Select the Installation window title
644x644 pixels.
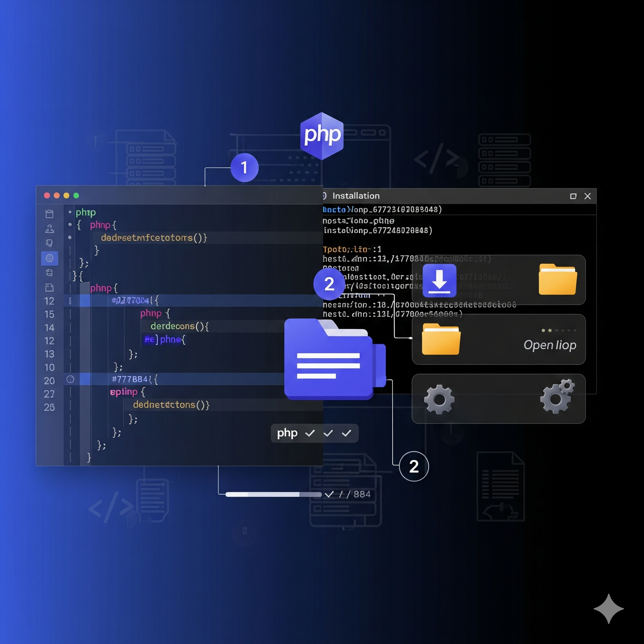click(356, 196)
